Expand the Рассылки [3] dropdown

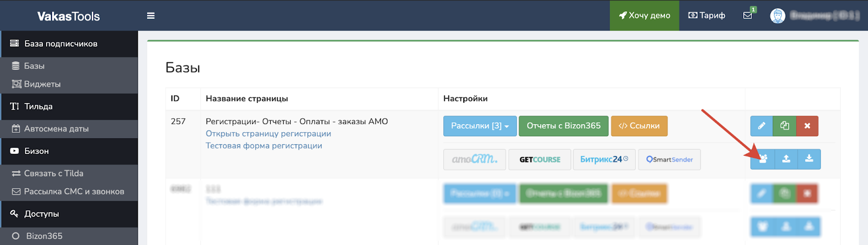click(x=480, y=126)
